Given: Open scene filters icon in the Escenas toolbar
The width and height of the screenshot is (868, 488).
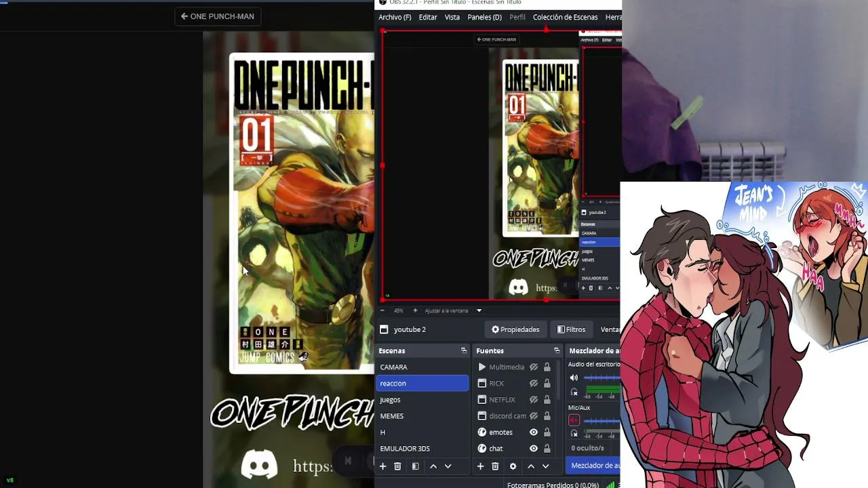Looking at the screenshot, I should (415, 466).
